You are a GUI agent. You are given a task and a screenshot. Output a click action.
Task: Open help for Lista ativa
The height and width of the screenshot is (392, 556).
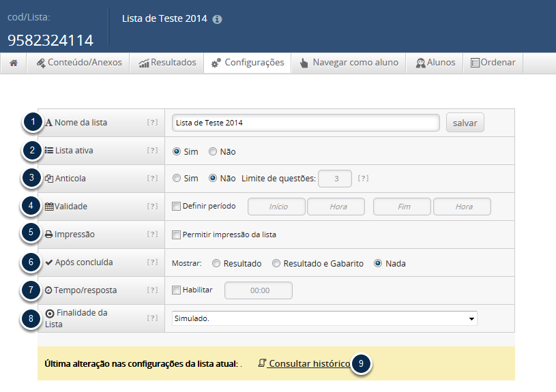point(153,150)
